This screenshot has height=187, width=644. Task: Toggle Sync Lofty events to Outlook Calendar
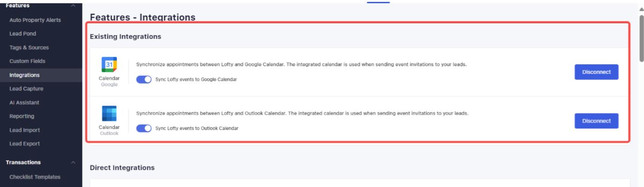coord(144,128)
